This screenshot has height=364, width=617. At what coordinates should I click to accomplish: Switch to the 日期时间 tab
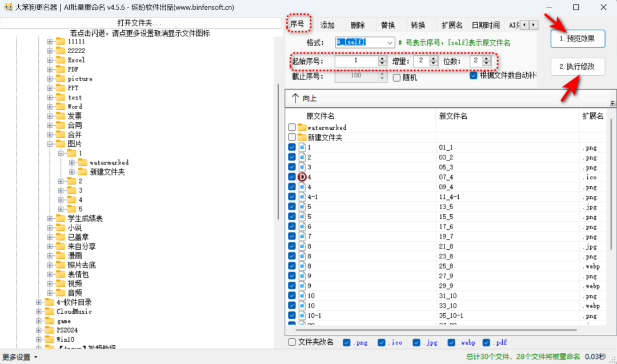tap(486, 25)
